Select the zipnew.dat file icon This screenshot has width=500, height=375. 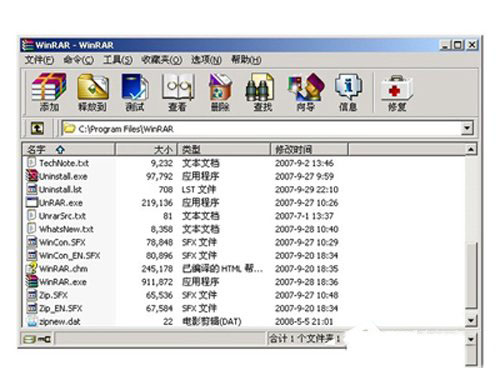coord(32,321)
